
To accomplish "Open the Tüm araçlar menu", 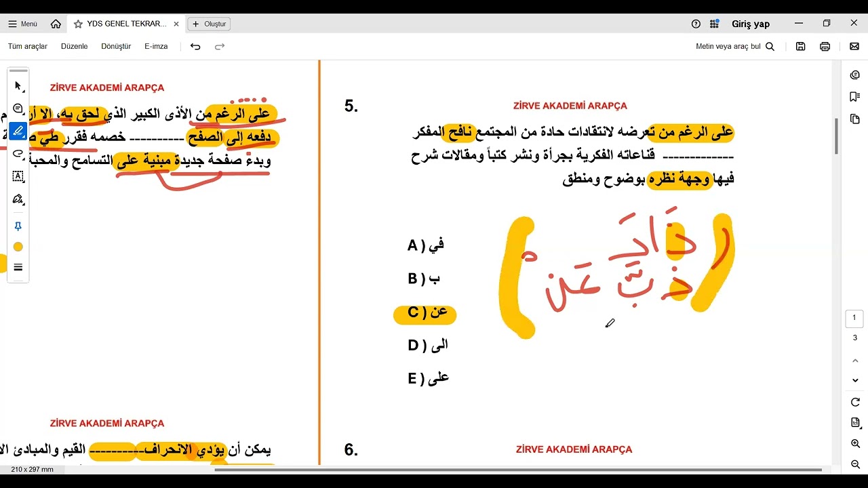I will coord(28,47).
